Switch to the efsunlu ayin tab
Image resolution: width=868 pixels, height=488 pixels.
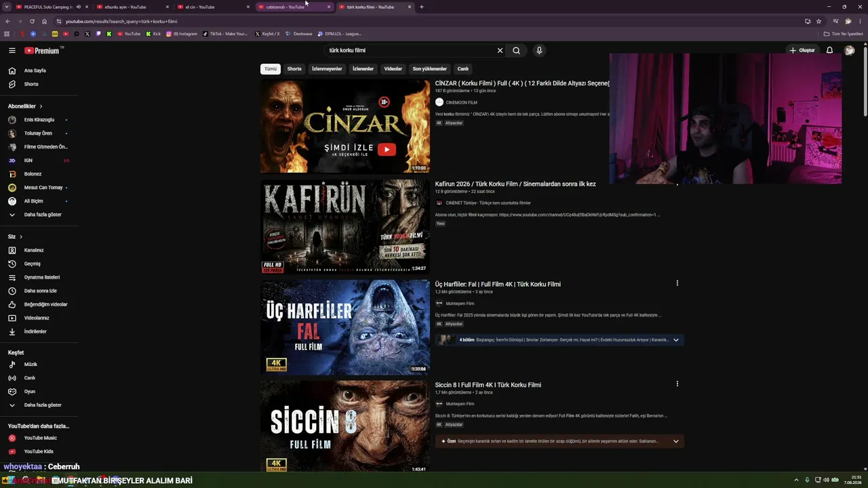pos(132,7)
